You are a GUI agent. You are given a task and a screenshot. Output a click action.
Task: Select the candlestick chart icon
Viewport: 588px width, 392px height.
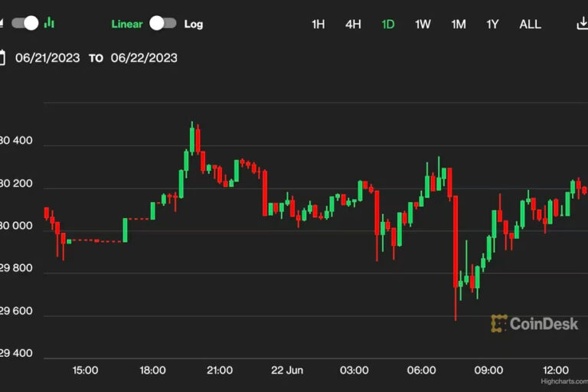point(49,23)
